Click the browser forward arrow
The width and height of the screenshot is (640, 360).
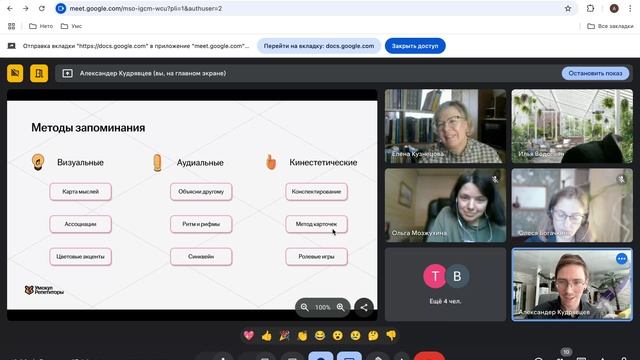point(25,8)
